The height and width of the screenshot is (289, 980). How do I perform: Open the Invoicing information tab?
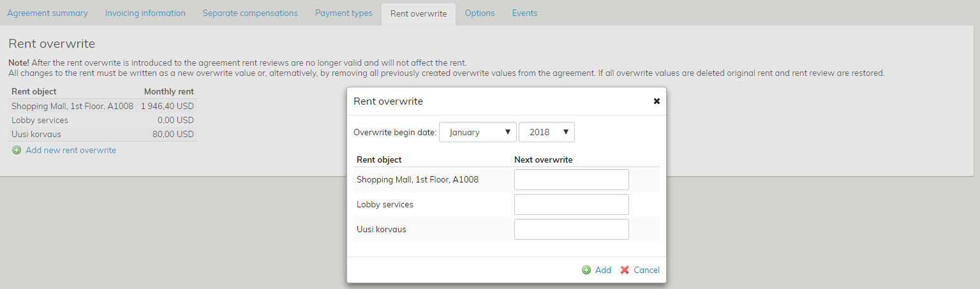(x=145, y=13)
